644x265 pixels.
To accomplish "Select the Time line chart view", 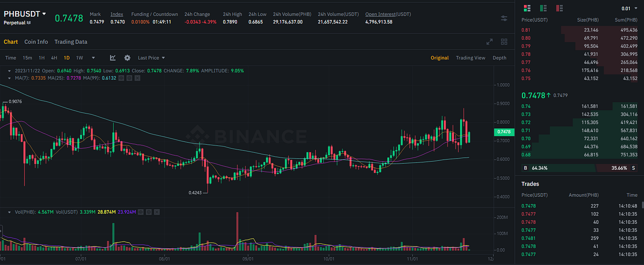I will [x=11, y=58].
